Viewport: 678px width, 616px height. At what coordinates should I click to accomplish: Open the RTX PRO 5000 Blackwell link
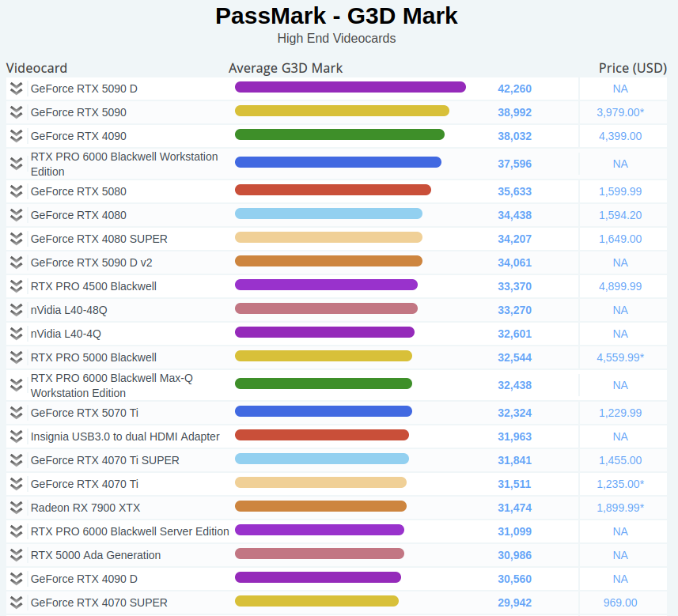point(93,357)
